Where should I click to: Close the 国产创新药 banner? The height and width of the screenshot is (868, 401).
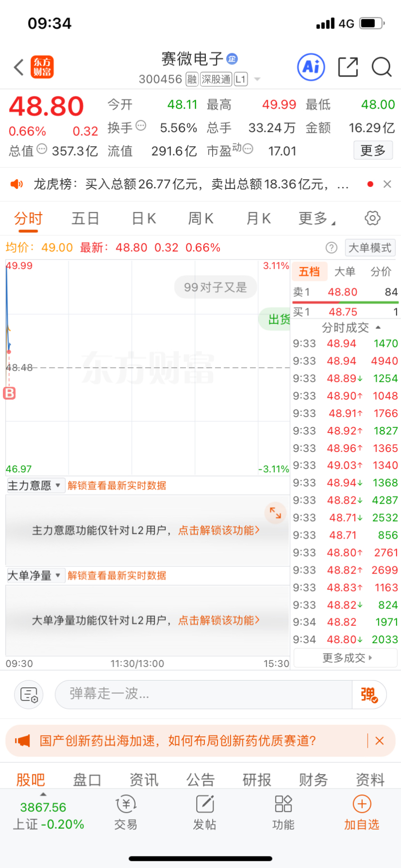[x=380, y=741]
